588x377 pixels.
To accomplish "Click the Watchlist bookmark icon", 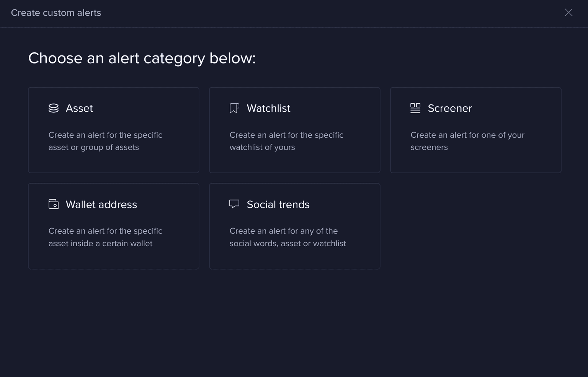I will tap(234, 108).
